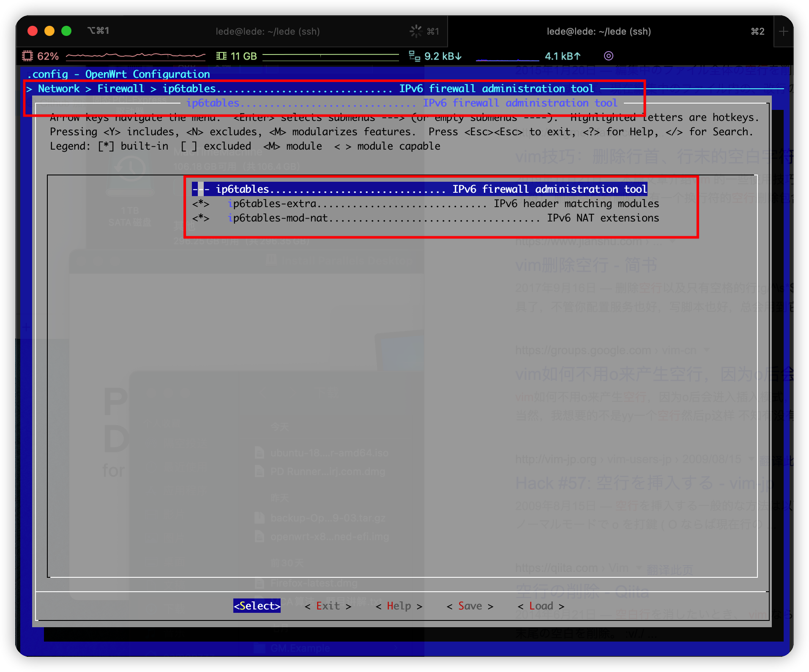Image resolution: width=809 pixels, height=672 pixels.
Task: Open a new terminal tab with plus
Action: [x=783, y=31]
